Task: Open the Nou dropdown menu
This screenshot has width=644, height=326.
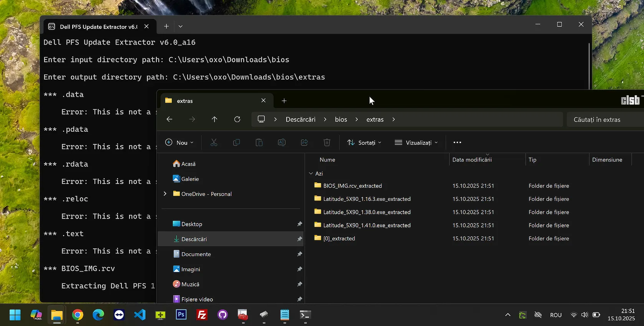Action: tap(179, 142)
